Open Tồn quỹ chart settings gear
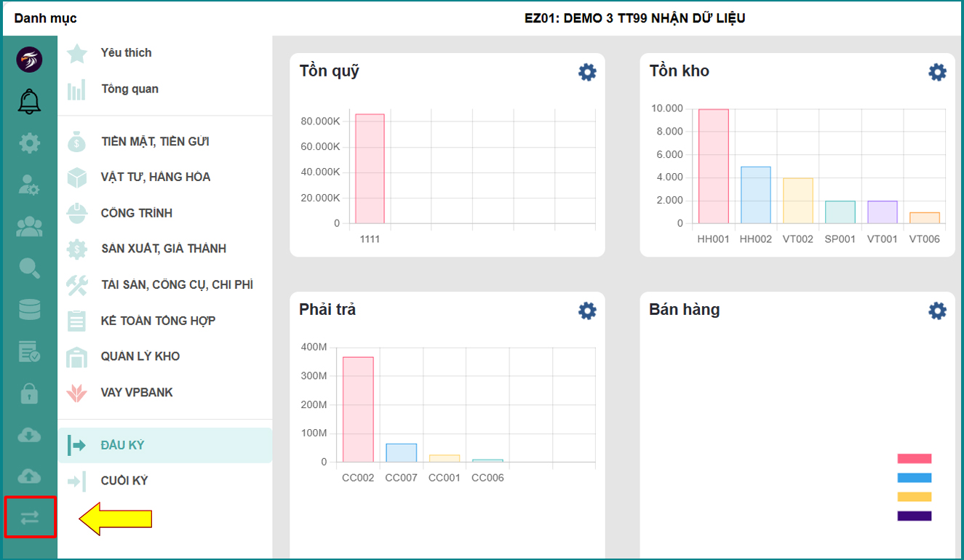Screen dimensions: 964x560 587,72
